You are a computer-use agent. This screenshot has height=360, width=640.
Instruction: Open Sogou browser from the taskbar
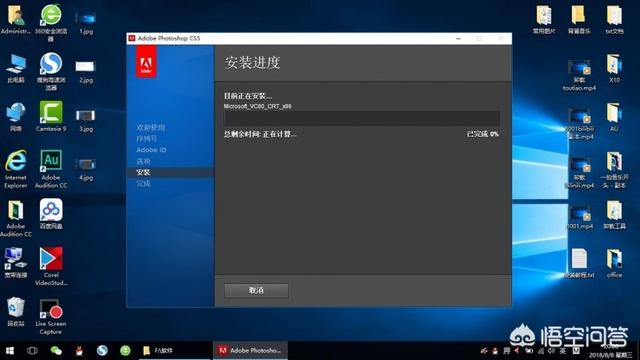click(102, 351)
